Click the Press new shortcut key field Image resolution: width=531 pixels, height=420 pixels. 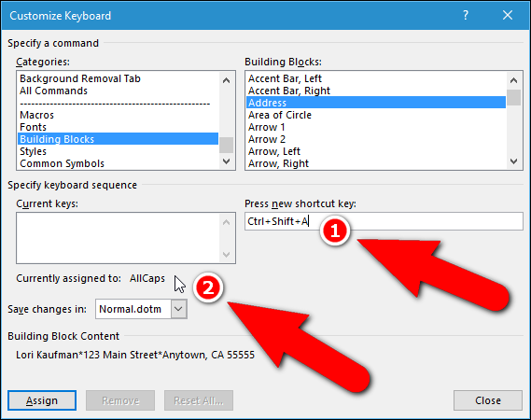[384, 221]
